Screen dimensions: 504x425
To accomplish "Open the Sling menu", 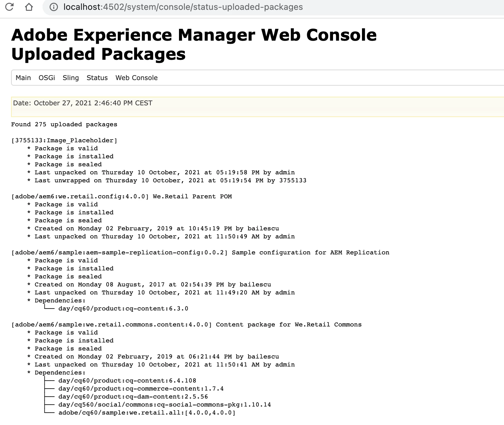I will [71, 78].
